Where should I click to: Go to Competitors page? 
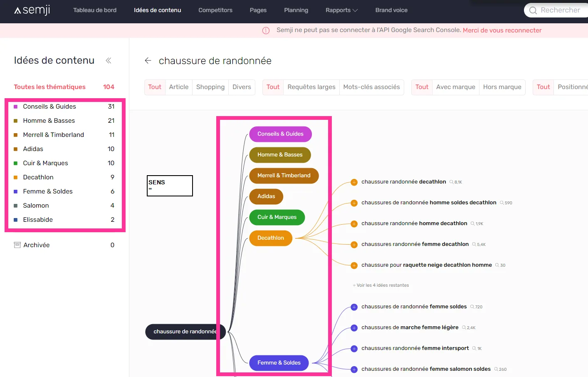click(x=215, y=10)
